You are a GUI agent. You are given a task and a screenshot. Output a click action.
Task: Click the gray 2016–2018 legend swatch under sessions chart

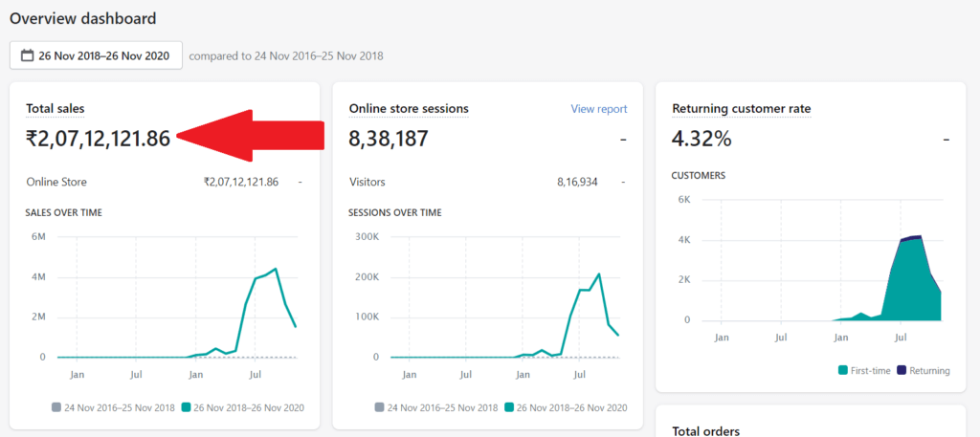(x=380, y=407)
